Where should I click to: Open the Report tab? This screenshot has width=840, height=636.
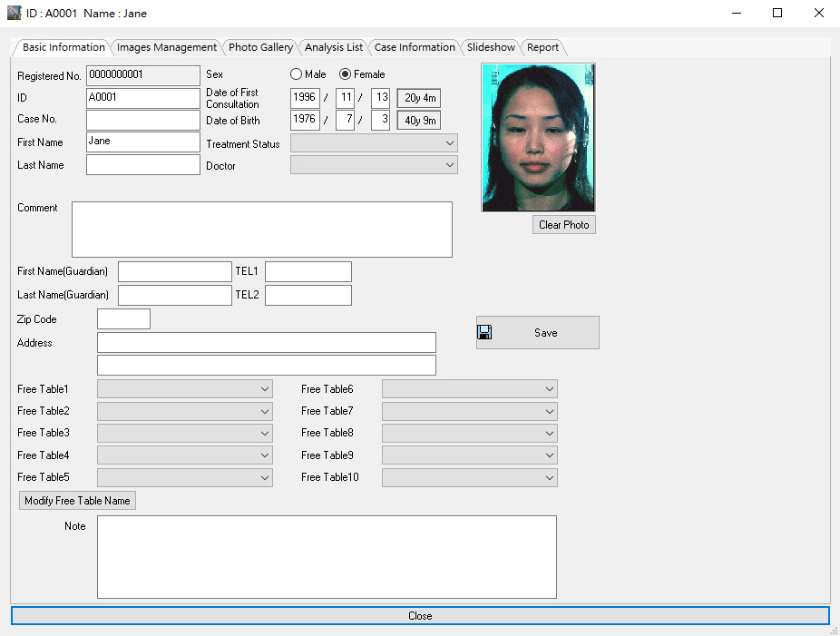tap(542, 47)
